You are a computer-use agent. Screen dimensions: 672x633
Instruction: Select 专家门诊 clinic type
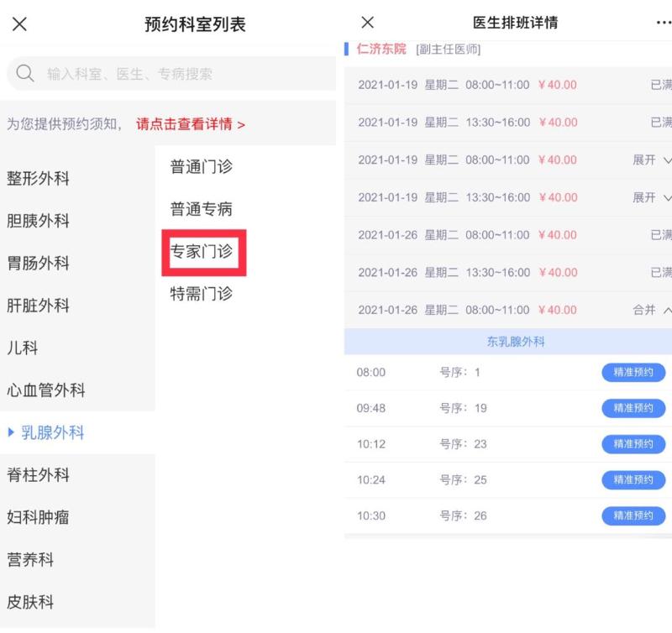202,251
